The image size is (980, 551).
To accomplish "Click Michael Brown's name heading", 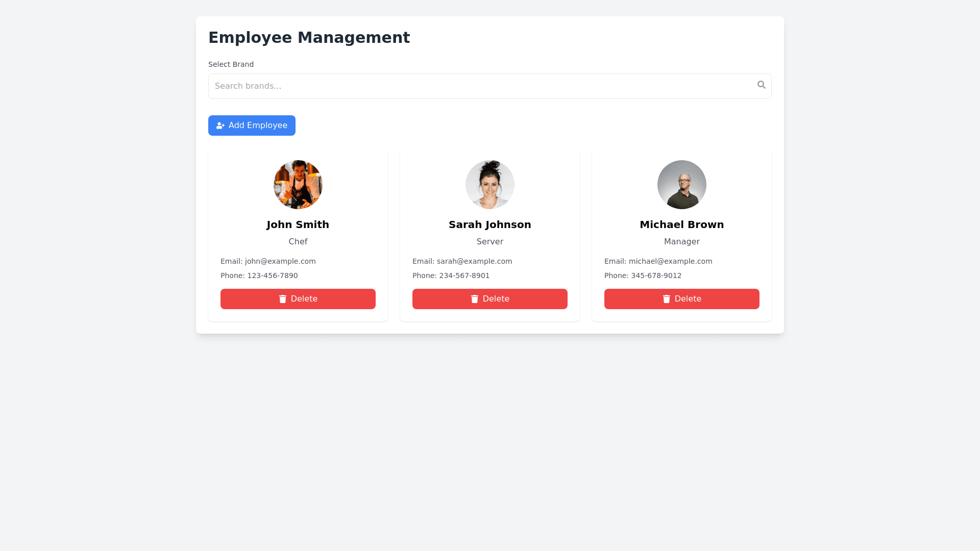I will (682, 224).
